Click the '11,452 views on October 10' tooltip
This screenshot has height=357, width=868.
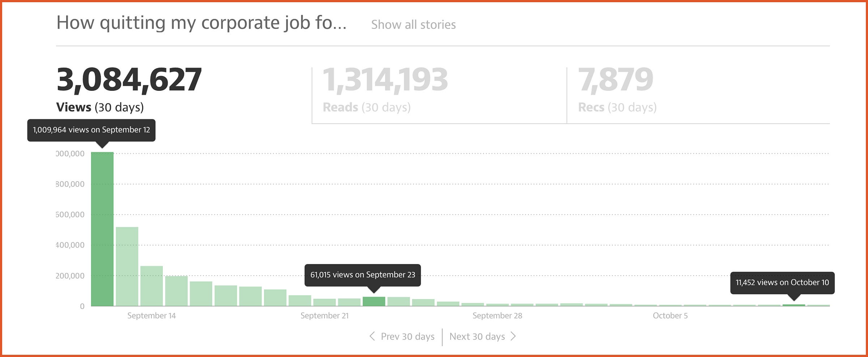[x=782, y=282]
